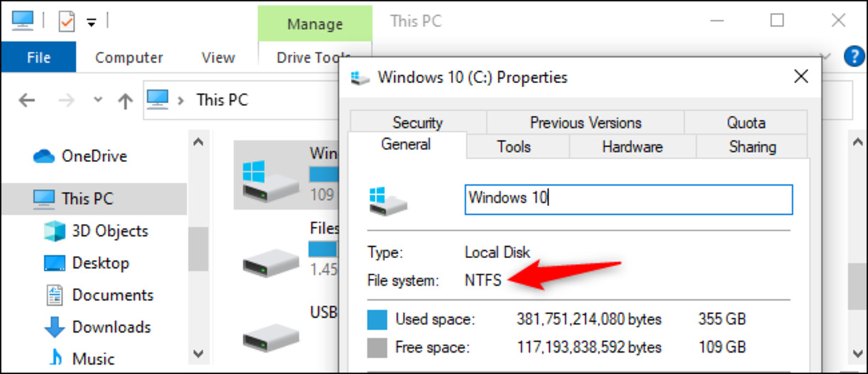Click the Windows drive icon in General tab
Viewport: 868px width, 374px height.
pyautogui.click(x=388, y=201)
